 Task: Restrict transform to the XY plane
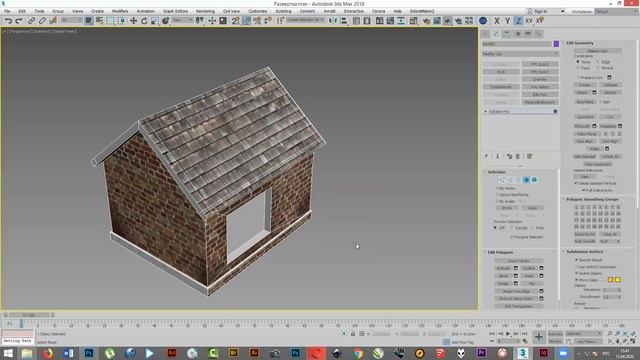[529, 20]
